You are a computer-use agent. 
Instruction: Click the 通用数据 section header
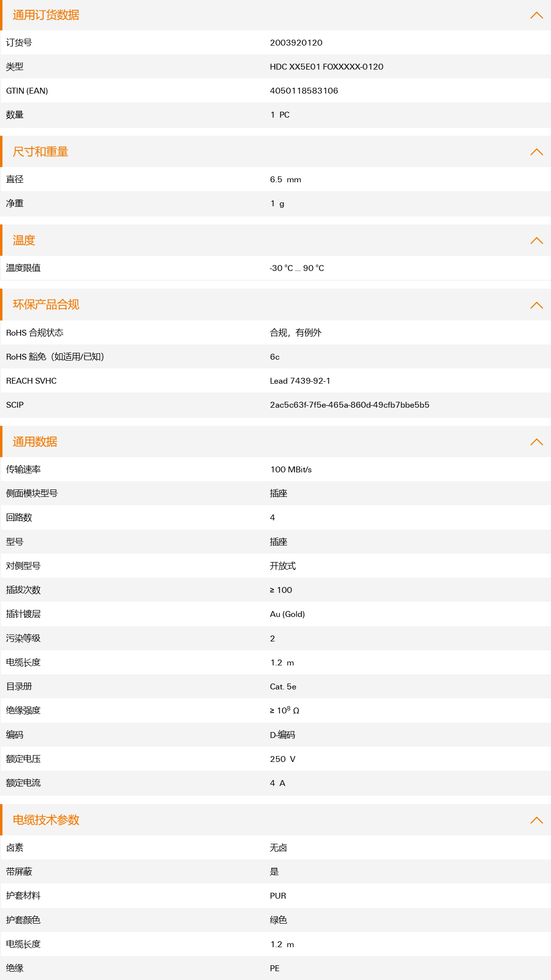tap(275, 442)
